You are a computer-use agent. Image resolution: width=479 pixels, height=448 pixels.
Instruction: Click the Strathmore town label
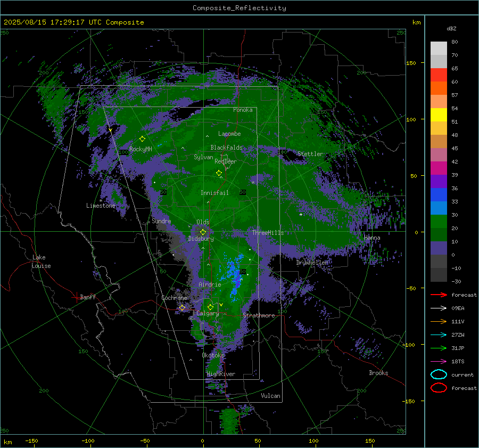[x=259, y=315]
